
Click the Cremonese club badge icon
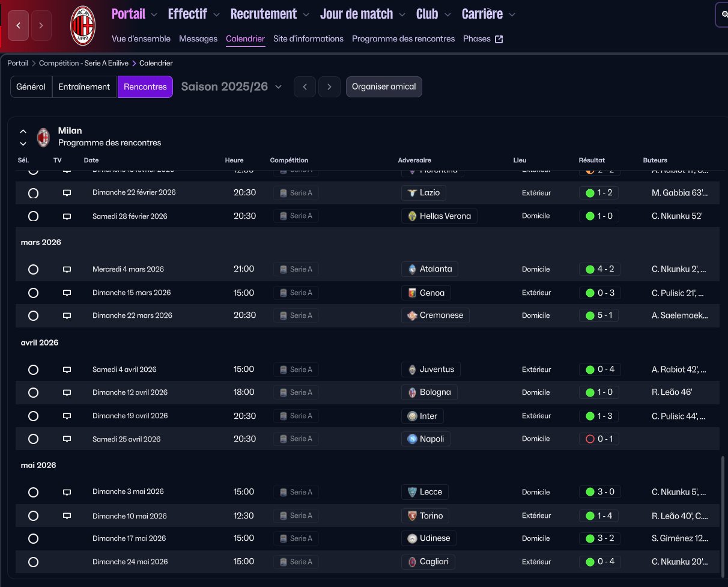(412, 315)
